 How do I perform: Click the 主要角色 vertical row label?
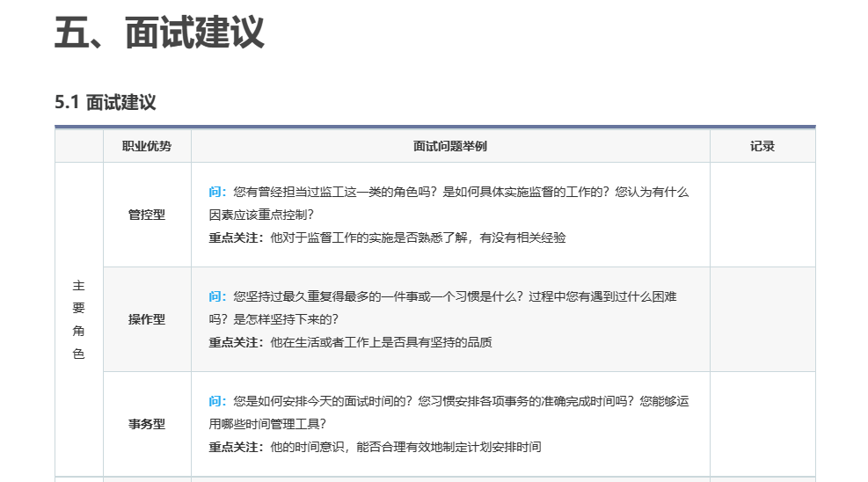click(x=79, y=319)
